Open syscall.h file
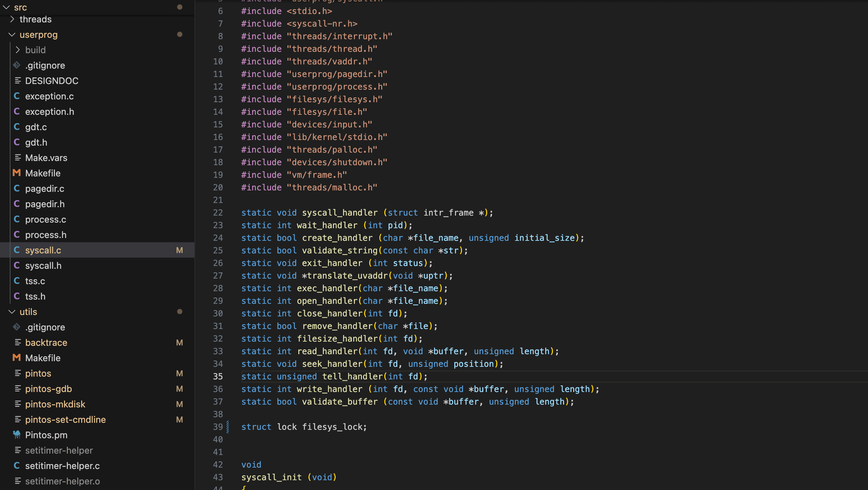Viewport: 868px width, 490px height. tap(43, 265)
